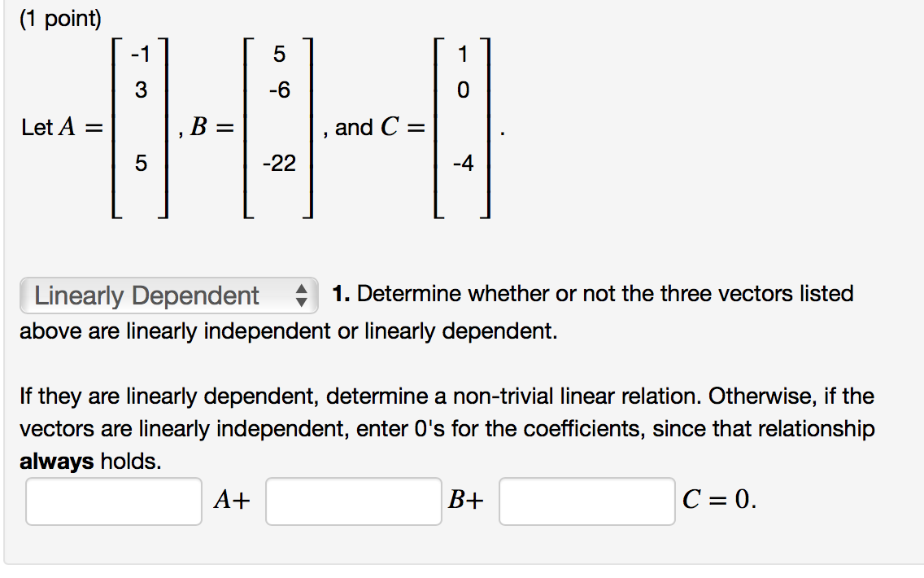
Task: Select the matrix C vector display
Action: [461, 126]
